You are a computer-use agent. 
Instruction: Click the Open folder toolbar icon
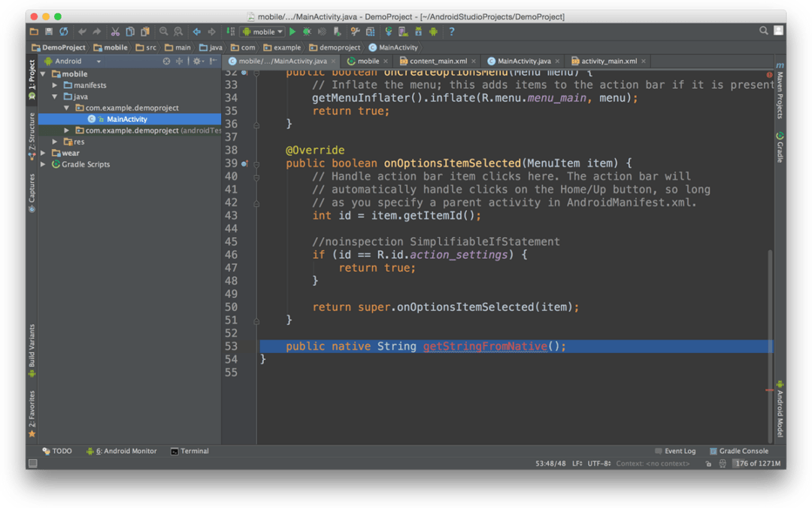pyautogui.click(x=34, y=32)
